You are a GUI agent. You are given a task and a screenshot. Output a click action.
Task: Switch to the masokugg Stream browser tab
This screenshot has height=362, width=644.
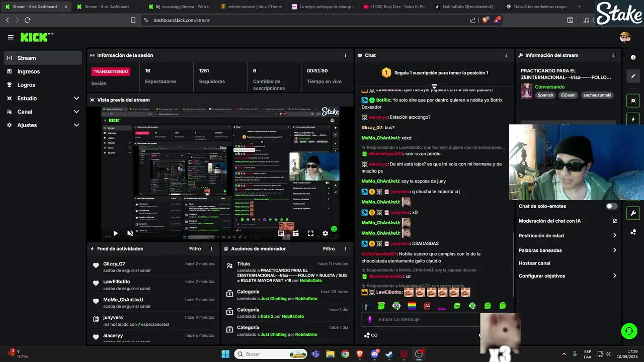178,7
